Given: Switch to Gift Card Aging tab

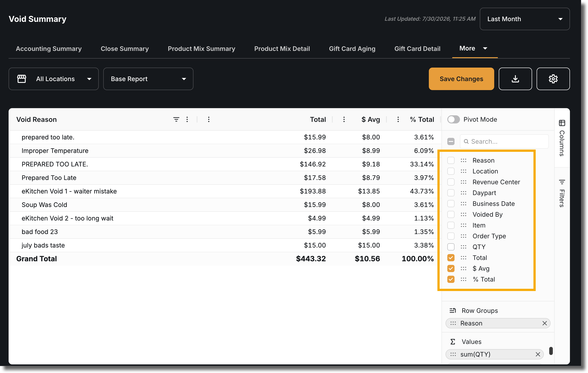Looking at the screenshot, I should (x=352, y=49).
